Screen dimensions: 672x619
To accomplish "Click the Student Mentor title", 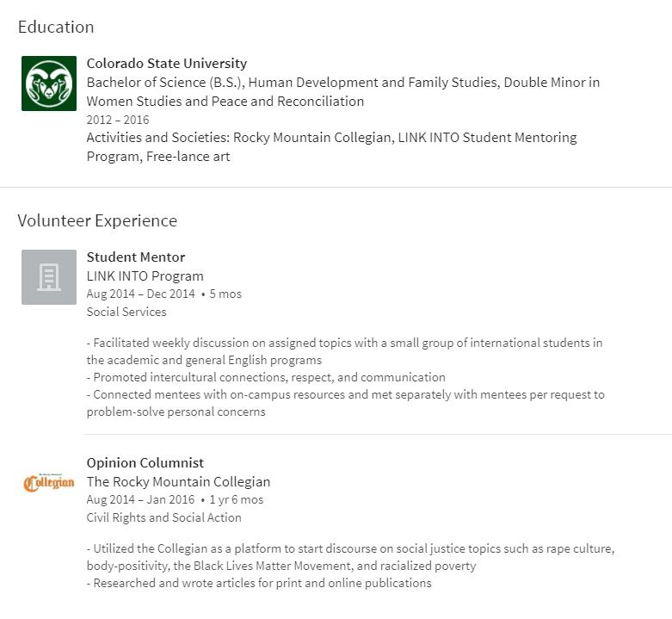I will (136, 257).
